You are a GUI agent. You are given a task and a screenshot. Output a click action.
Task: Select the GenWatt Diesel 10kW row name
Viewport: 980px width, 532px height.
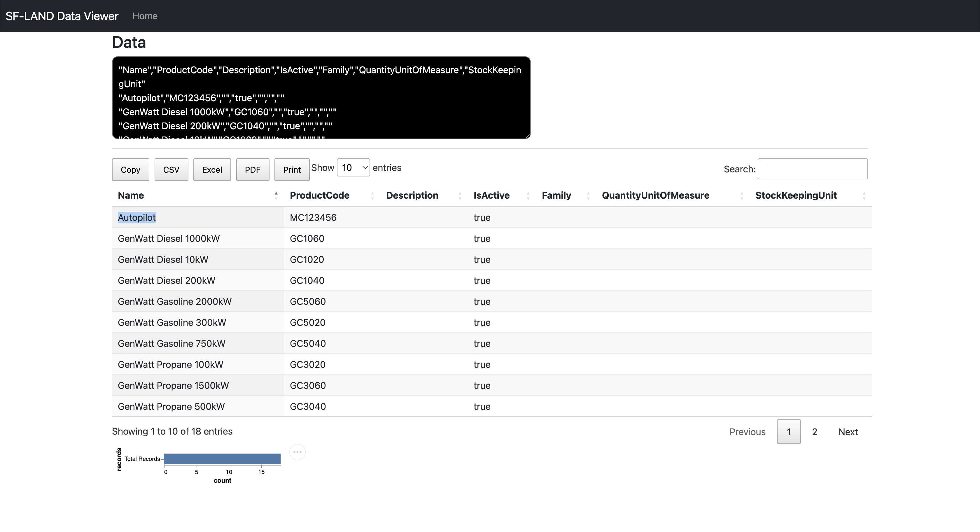163,260
